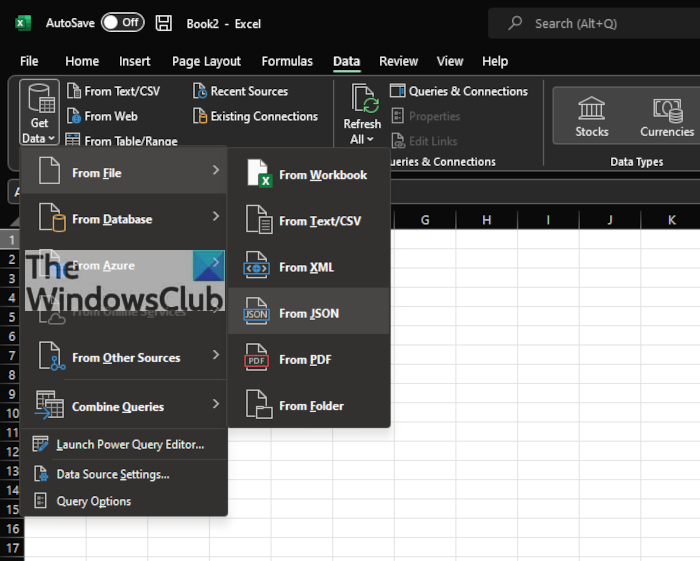The width and height of the screenshot is (700, 561).
Task: Open Data Source Settings
Action: click(x=112, y=474)
